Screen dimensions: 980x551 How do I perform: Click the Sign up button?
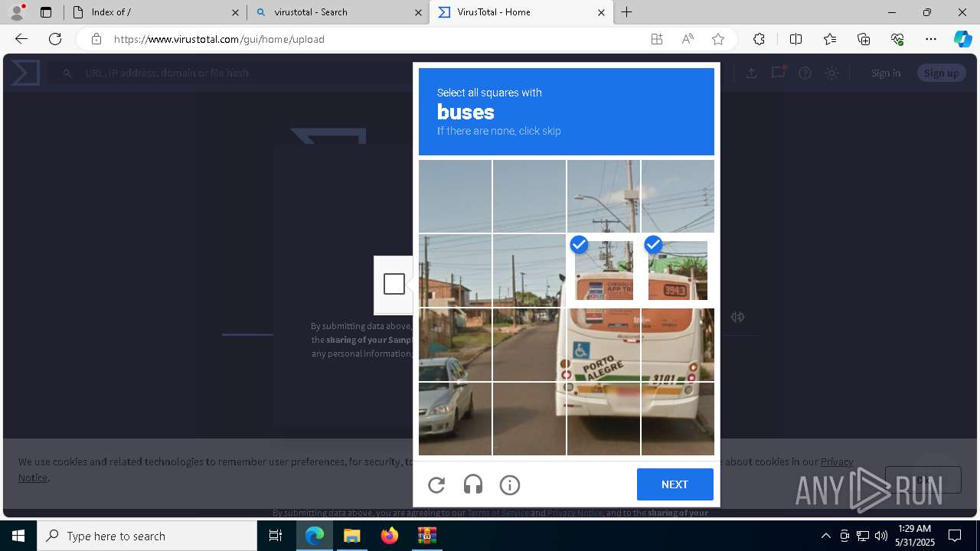coord(941,73)
